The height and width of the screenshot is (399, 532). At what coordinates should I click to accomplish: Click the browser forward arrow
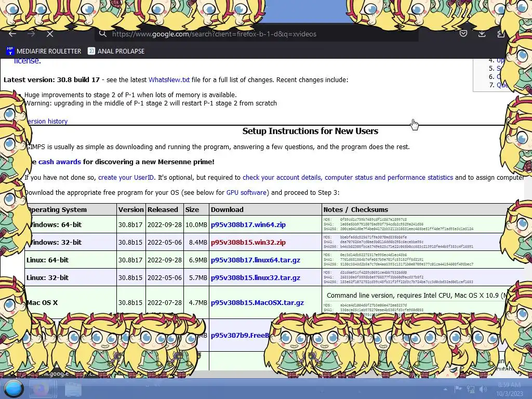[x=31, y=34]
